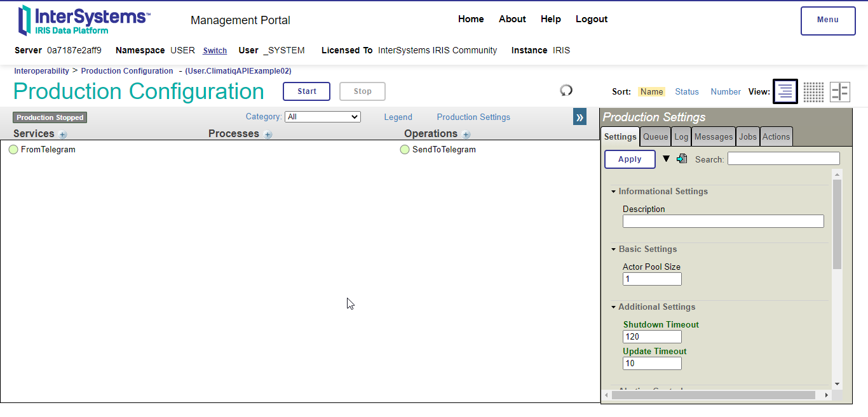This screenshot has height=417, width=868.
Task: Open Production Configuration breadcrumb link
Action: (x=127, y=71)
